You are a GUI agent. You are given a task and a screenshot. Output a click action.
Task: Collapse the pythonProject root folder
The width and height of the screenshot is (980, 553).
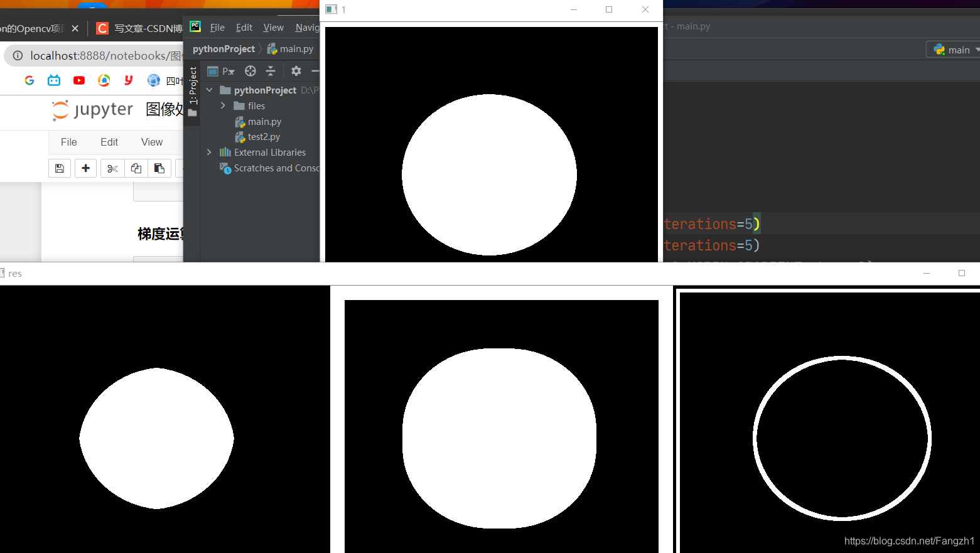pos(210,90)
